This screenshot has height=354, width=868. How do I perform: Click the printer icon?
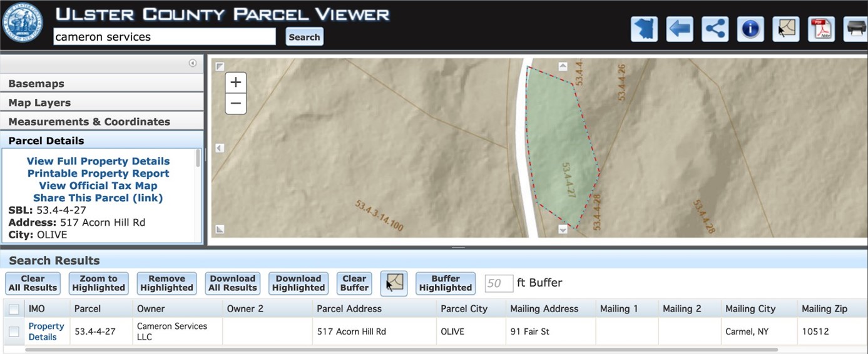point(855,29)
